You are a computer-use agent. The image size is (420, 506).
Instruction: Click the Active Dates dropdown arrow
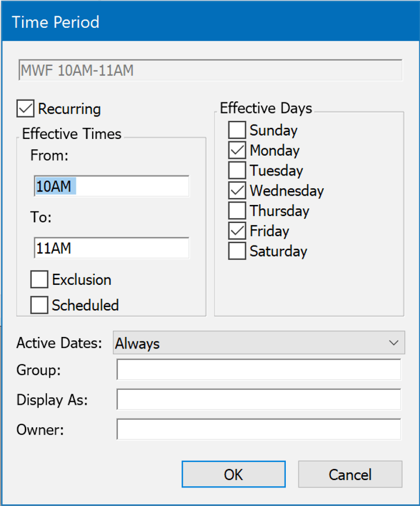[x=394, y=343]
